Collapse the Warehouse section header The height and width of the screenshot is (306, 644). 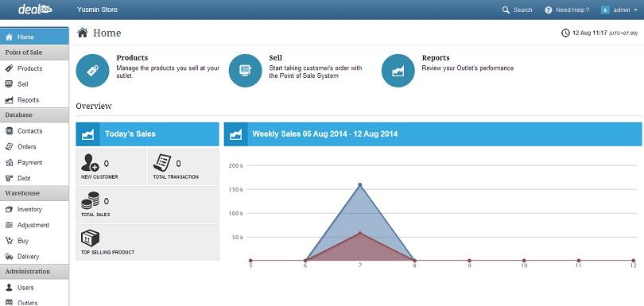click(34, 193)
